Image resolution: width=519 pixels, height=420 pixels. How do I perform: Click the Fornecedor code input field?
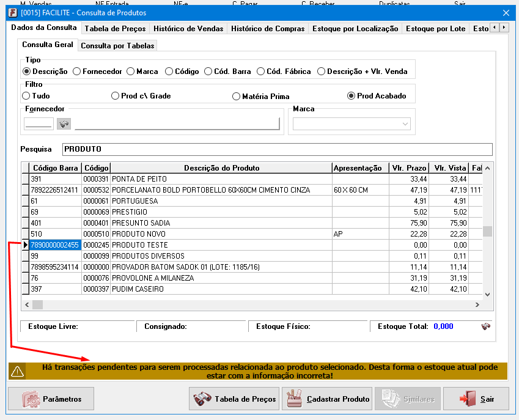tap(39, 123)
